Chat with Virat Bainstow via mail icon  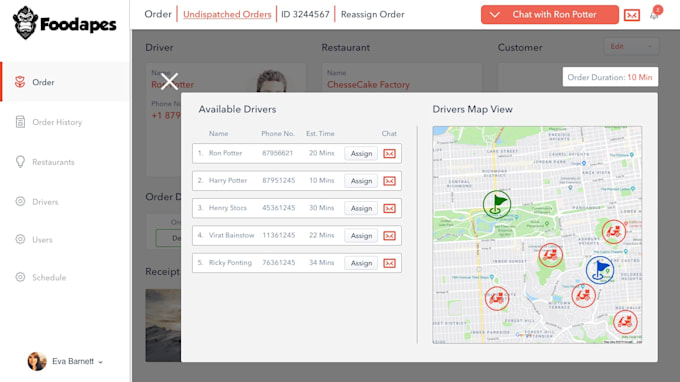[x=389, y=235]
